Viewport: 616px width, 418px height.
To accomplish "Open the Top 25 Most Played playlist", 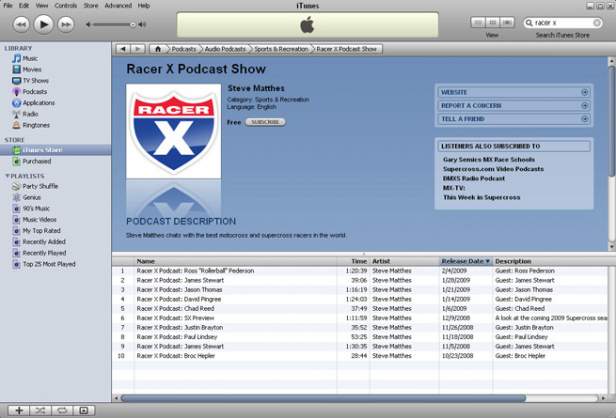I will [x=44, y=264].
